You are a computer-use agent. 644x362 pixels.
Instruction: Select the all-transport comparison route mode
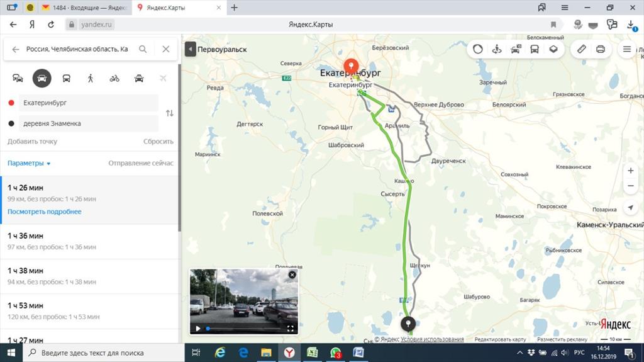click(x=18, y=78)
